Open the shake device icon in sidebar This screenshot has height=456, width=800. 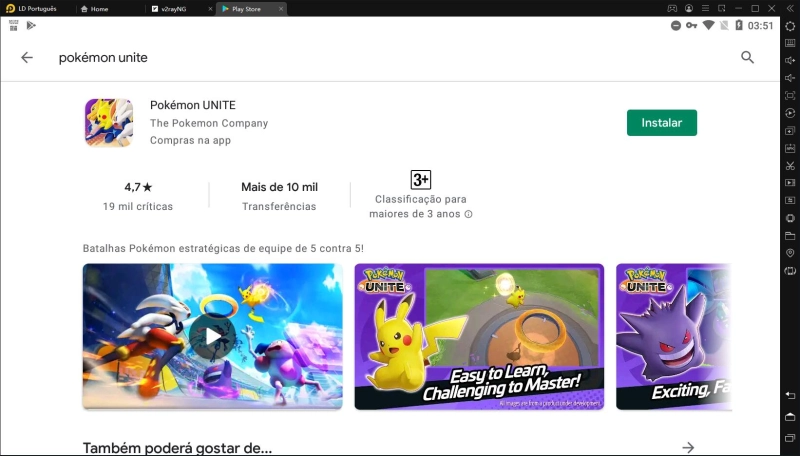click(x=790, y=218)
